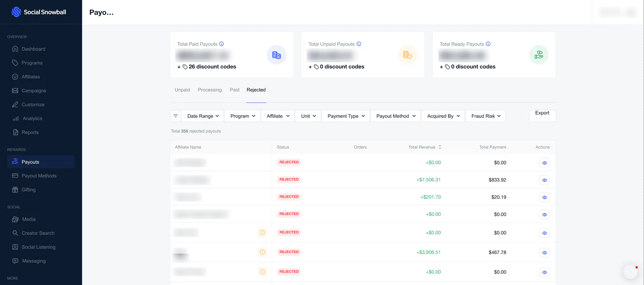Go to Programs tag icon
The height and width of the screenshot is (285, 644).
point(15,63)
